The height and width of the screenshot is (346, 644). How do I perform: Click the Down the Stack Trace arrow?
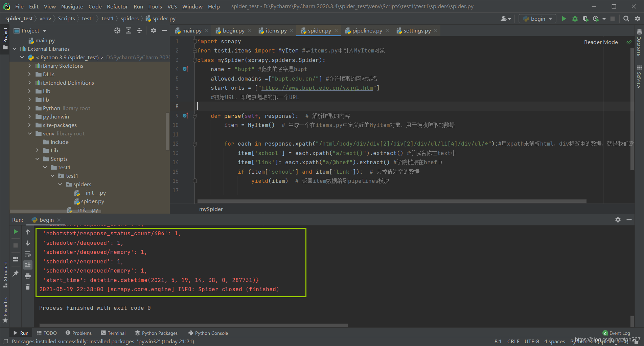(28, 243)
